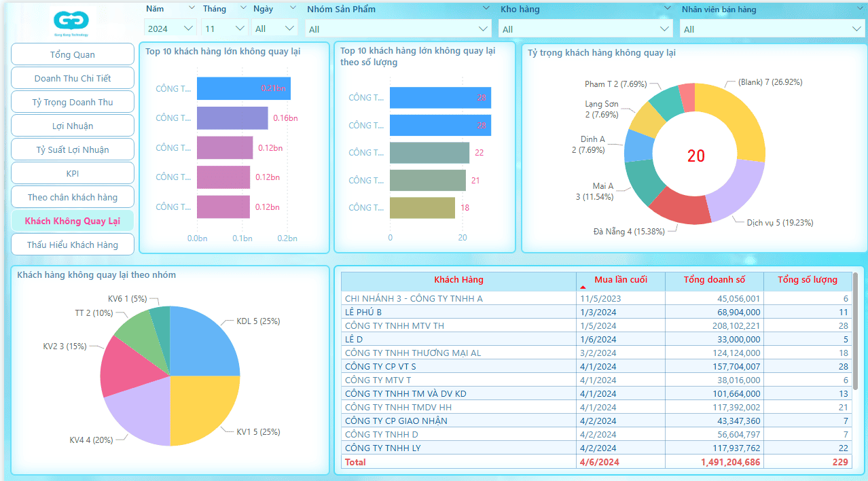Screen dimensions: 868x481
Task: Open the Năm 2024 dropdown
Action: [x=170, y=29]
